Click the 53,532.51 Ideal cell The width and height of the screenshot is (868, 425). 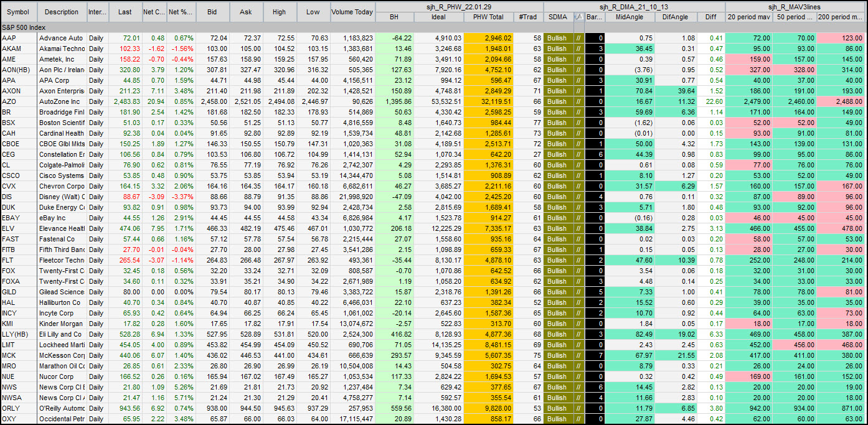(438, 102)
